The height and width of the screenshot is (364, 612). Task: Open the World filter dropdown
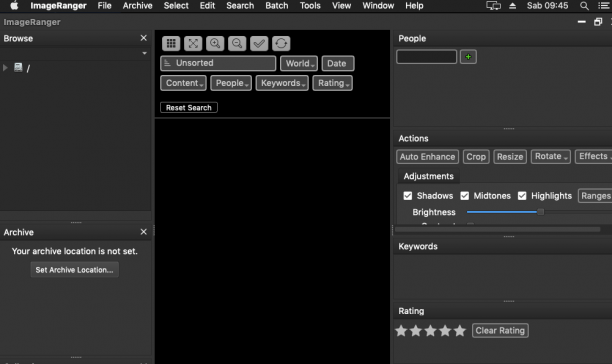pyautogui.click(x=299, y=63)
